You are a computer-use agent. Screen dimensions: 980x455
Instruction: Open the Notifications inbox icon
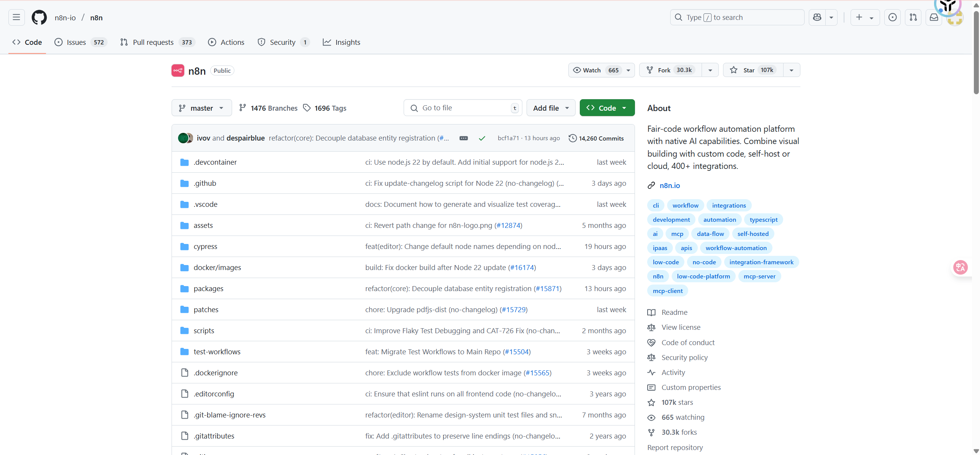(934, 17)
